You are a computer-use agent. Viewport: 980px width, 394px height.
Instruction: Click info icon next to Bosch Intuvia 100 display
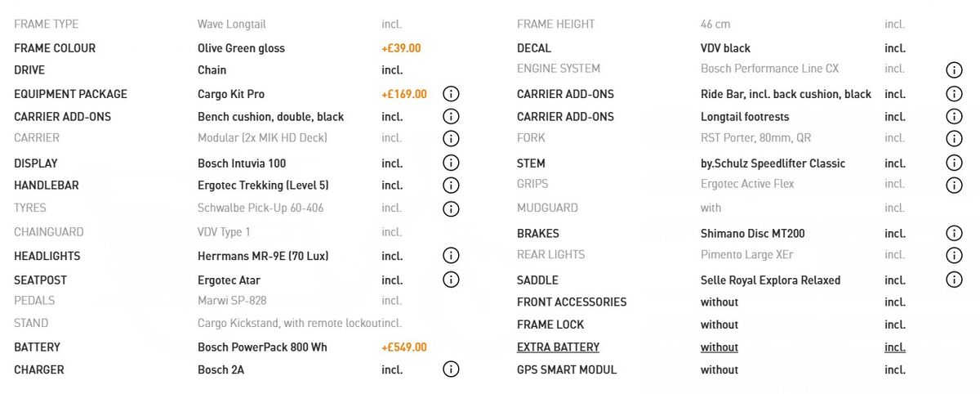click(451, 163)
